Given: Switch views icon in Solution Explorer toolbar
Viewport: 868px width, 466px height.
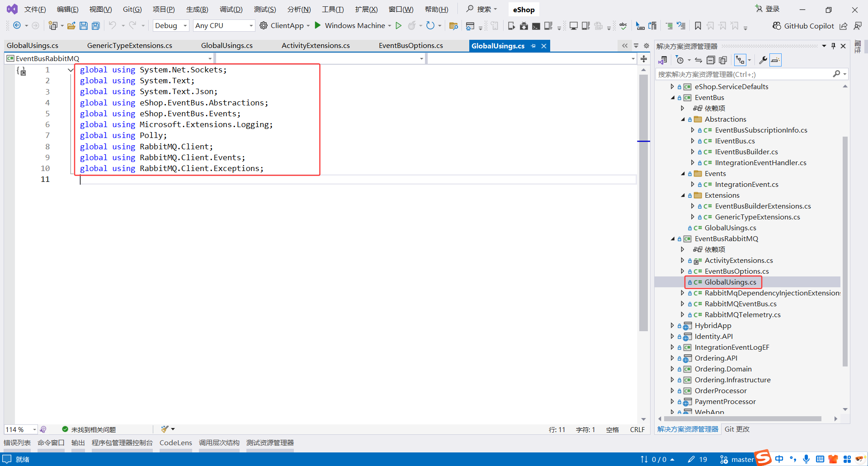Looking at the screenshot, I should (x=663, y=60).
